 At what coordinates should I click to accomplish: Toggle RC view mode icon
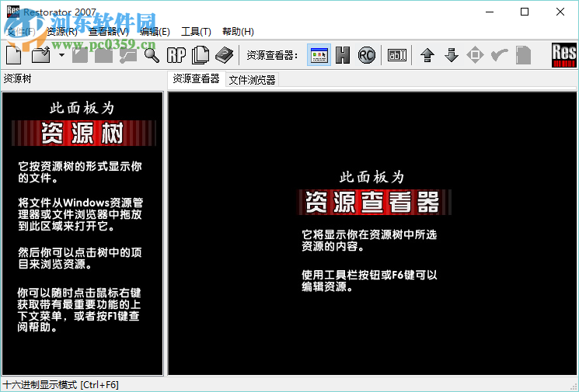(x=366, y=55)
